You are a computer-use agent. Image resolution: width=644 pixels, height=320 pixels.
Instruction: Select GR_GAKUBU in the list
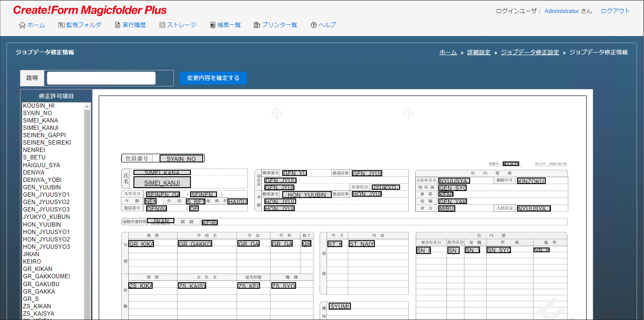tap(41, 284)
